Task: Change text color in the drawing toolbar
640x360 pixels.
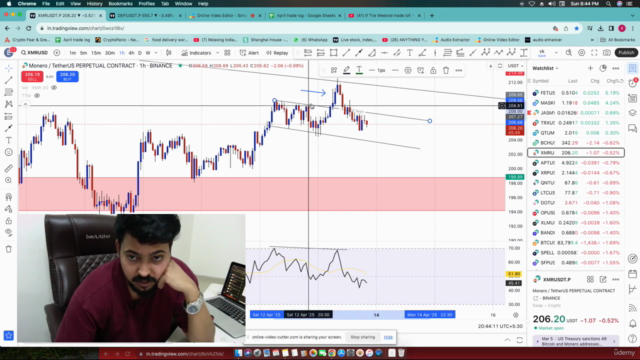Action: point(359,71)
